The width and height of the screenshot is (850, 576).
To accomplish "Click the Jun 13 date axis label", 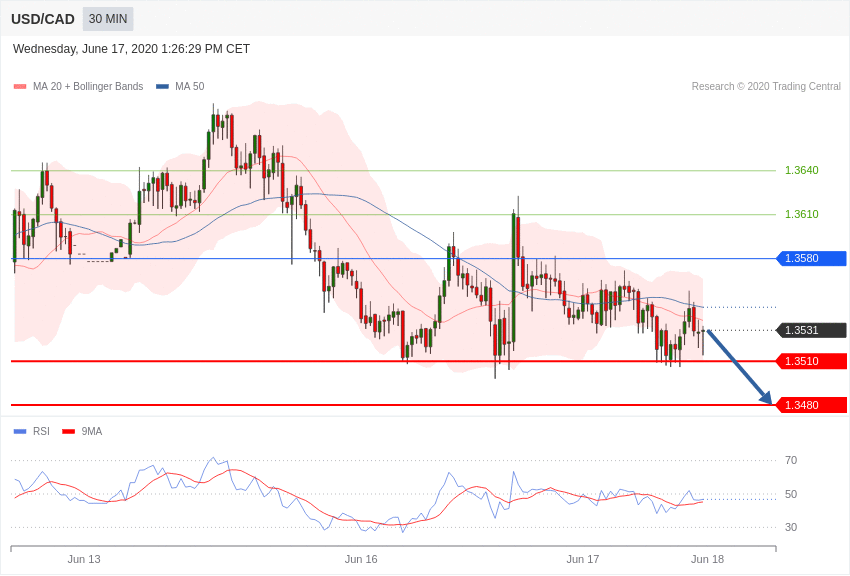I will coord(84,559).
